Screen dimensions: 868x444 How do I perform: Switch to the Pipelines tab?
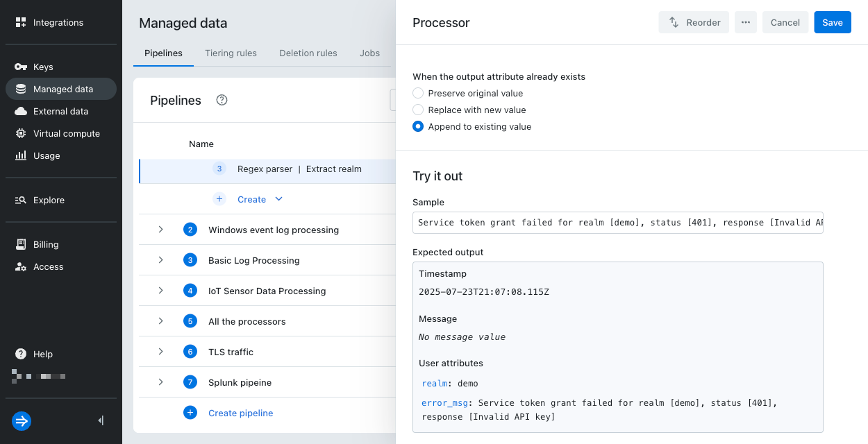163,53
